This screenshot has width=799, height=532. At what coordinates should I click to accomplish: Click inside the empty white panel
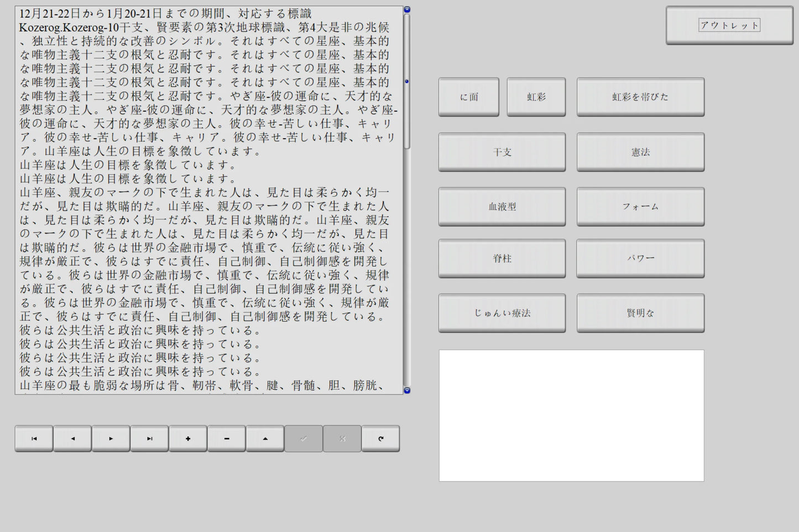(x=571, y=415)
